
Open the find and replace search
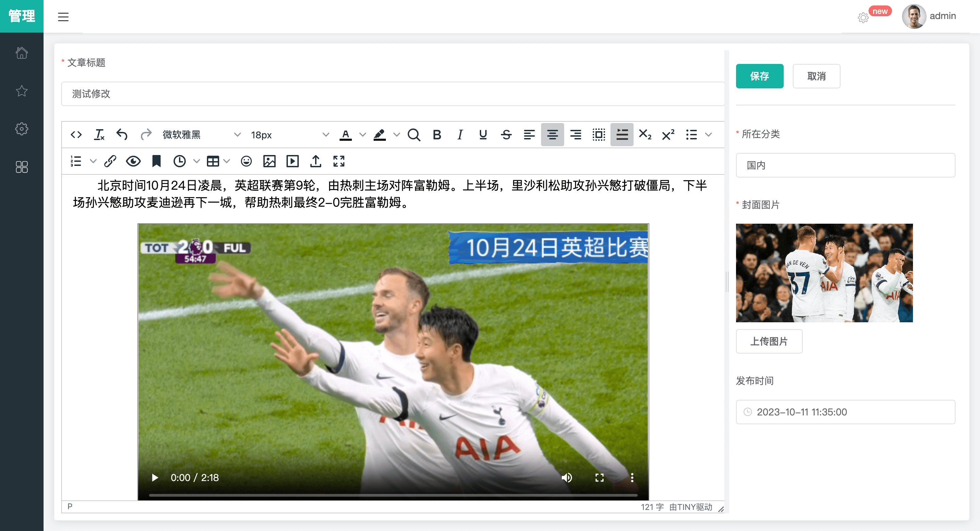[x=413, y=135]
